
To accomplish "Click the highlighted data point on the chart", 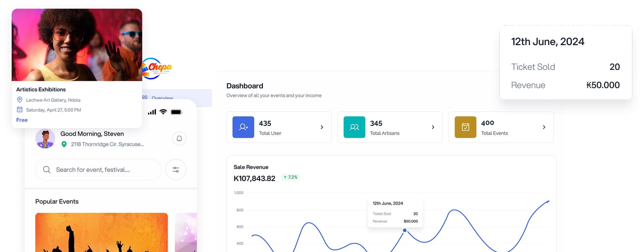I will point(405,230).
